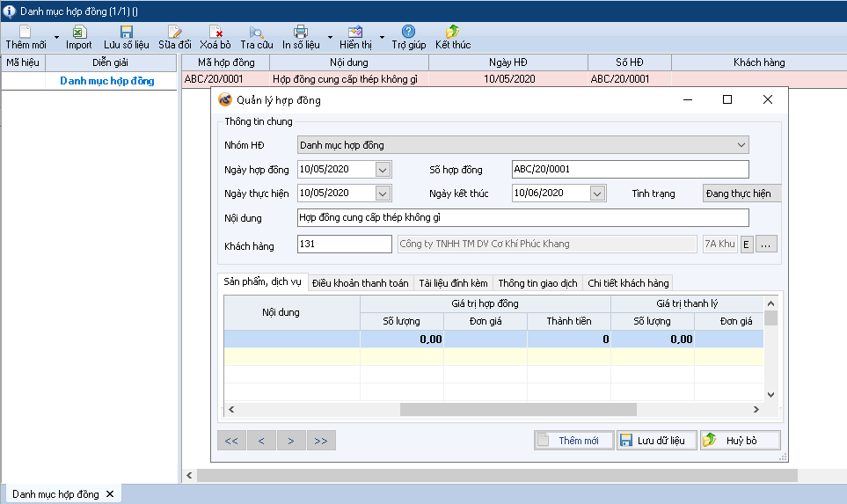Click Thêm mới button in the dialog

tap(574, 441)
